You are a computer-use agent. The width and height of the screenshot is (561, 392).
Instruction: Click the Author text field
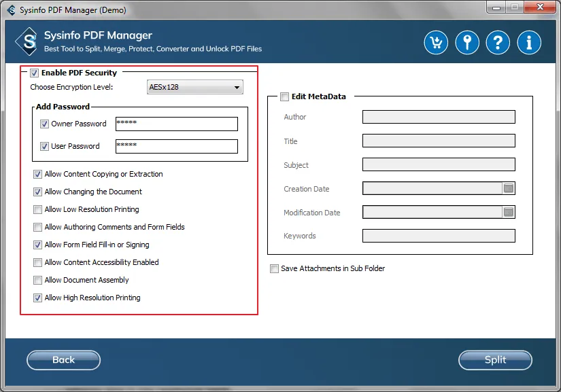(439, 117)
